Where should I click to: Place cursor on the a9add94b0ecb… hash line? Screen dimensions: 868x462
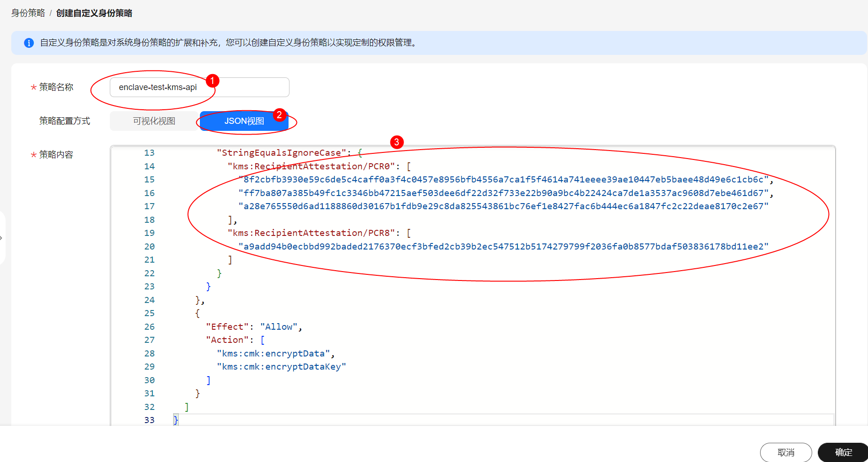[503, 247]
